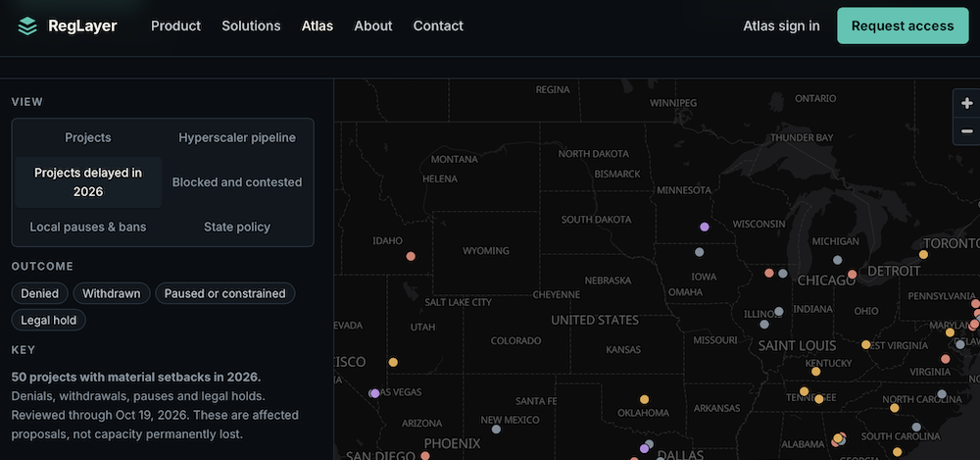Image resolution: width=980 pixels, height=460 pixels.
Task: Toggle the Denied outcome filter
Action: 40,293
